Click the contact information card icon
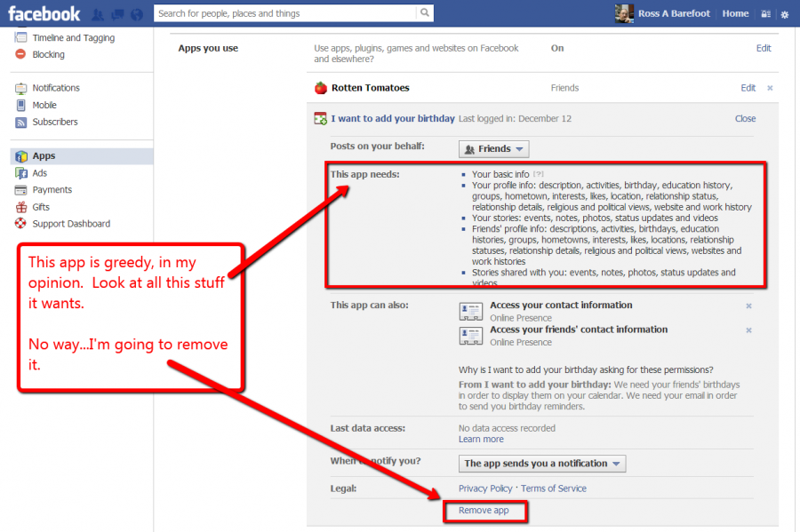Image resolution: width=800 pixels, height=532 pixels. pos(470,311)
